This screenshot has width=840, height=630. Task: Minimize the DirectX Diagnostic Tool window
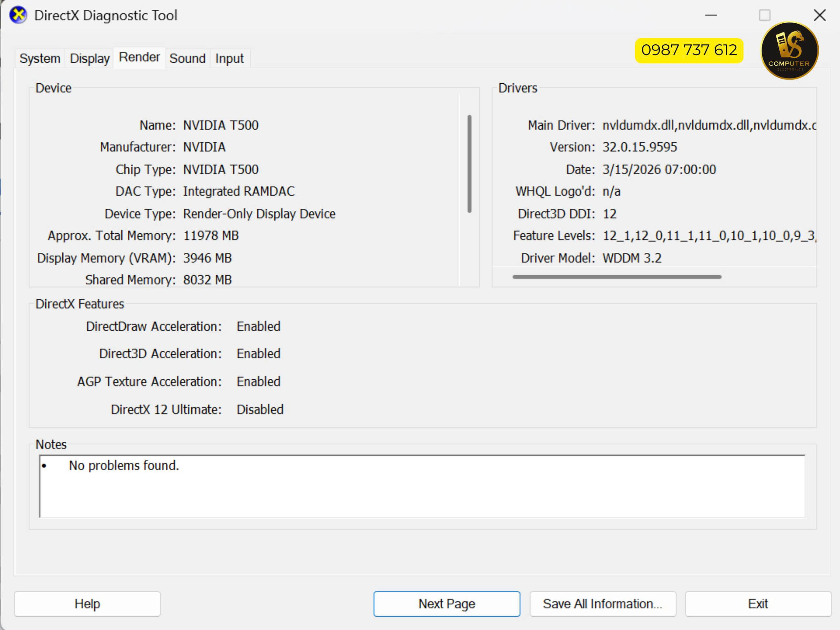(x=711, y=15)
